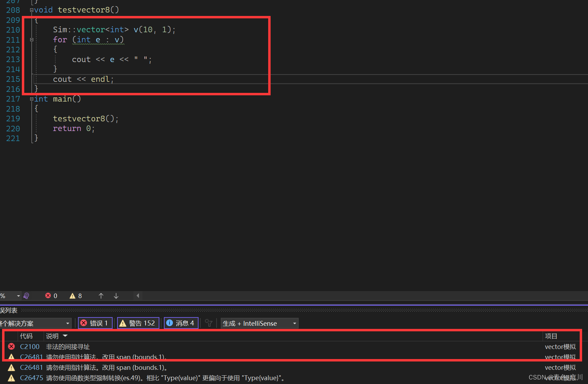Click warning icon on the C26475 row
The width and height of the screenshot is (588, 384).
pyautogui.click(x=11, y=378)
